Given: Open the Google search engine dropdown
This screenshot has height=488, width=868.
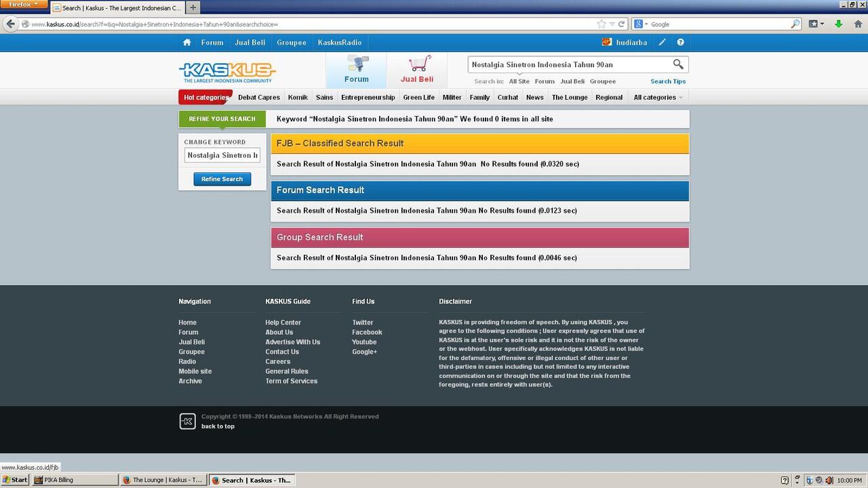Looking at the screenshot, I should [x=642, y=24].
